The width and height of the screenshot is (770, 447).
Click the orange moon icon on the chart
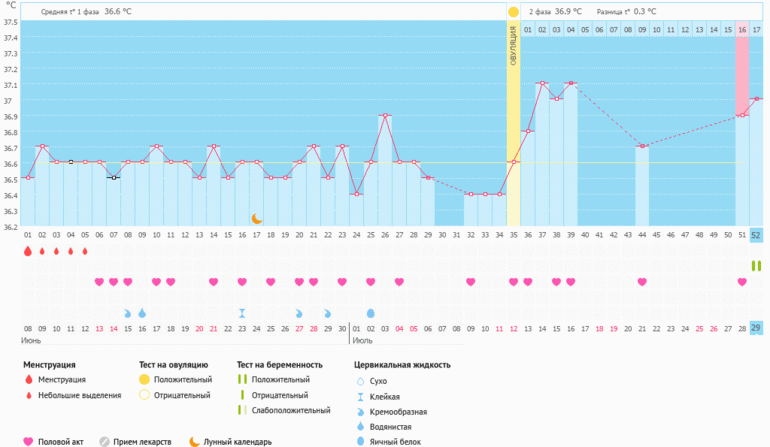(x=256, y=218)
